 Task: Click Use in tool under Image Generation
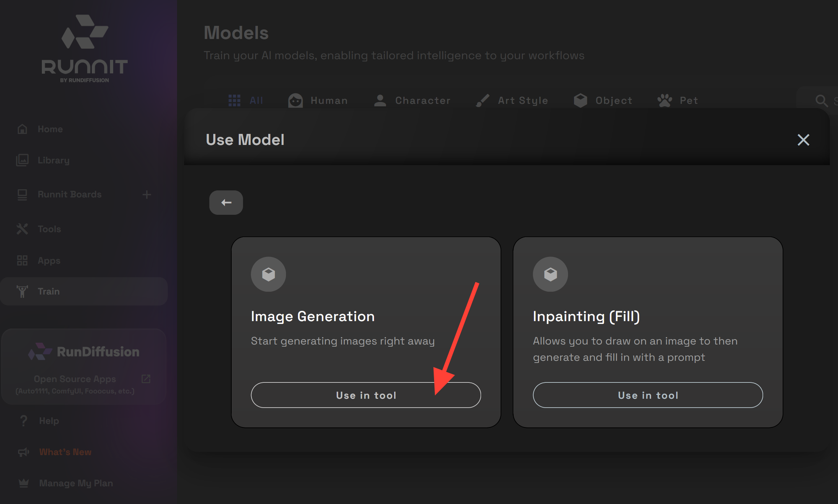click(x=365, y=395)
